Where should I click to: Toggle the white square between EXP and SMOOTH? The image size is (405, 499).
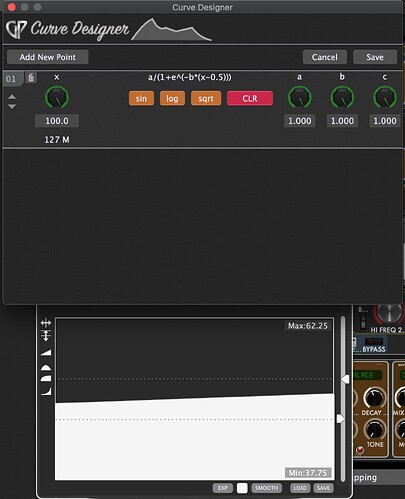(242, 488)
